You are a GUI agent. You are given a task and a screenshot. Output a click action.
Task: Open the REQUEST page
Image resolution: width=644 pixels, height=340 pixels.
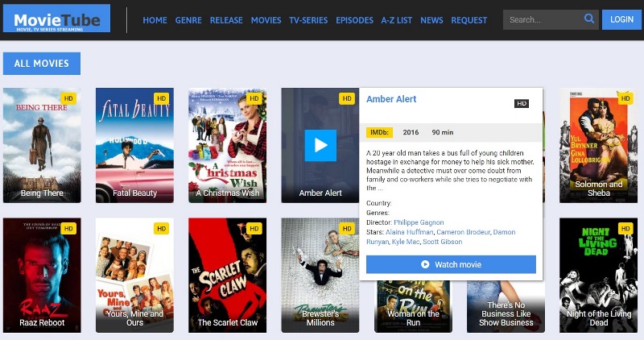469,20
